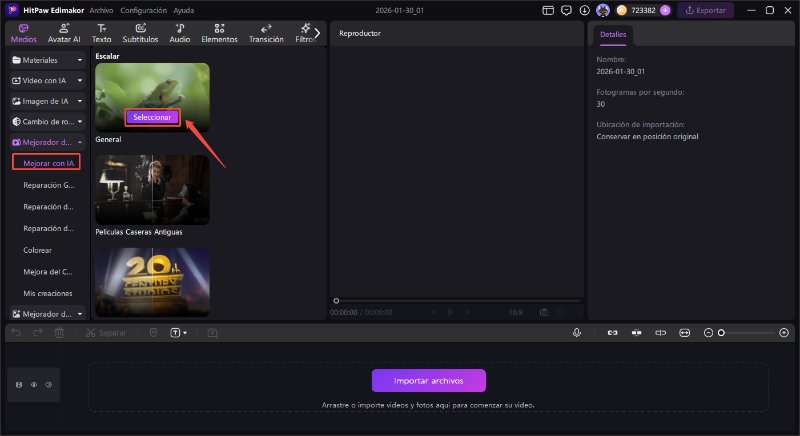Click the player progress bar
The width and height of the screenshot is (800, 436).
click(x=457, y=301)
